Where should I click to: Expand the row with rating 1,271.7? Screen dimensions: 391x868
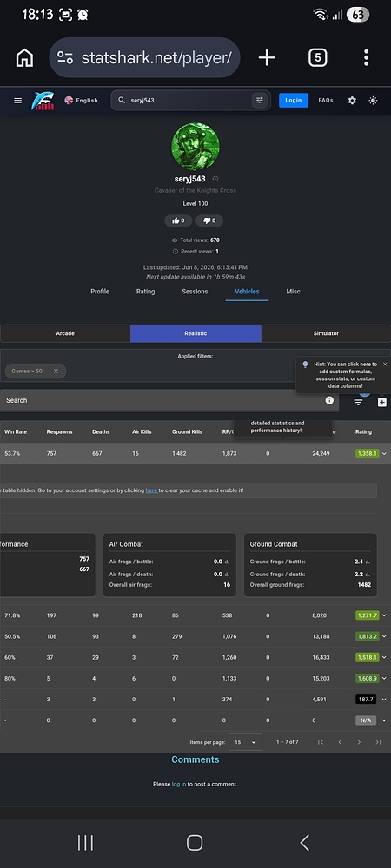point(384,615)
